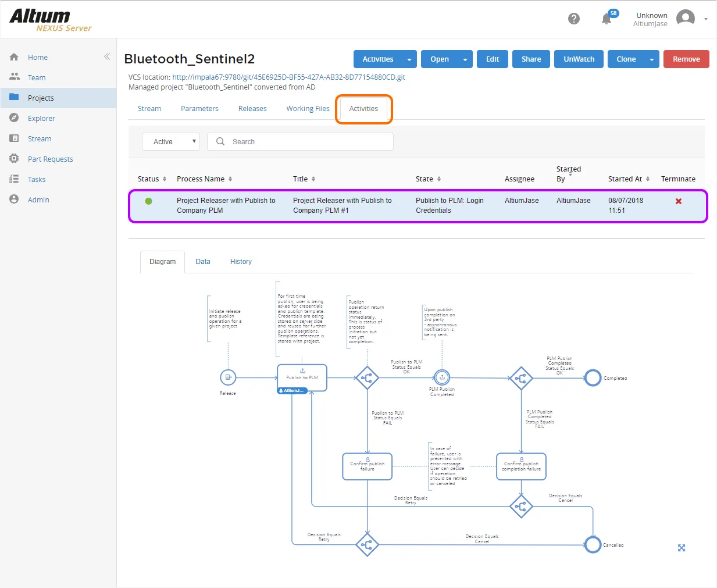Expand the user account dropdown arrow

(x=706, y=19)
